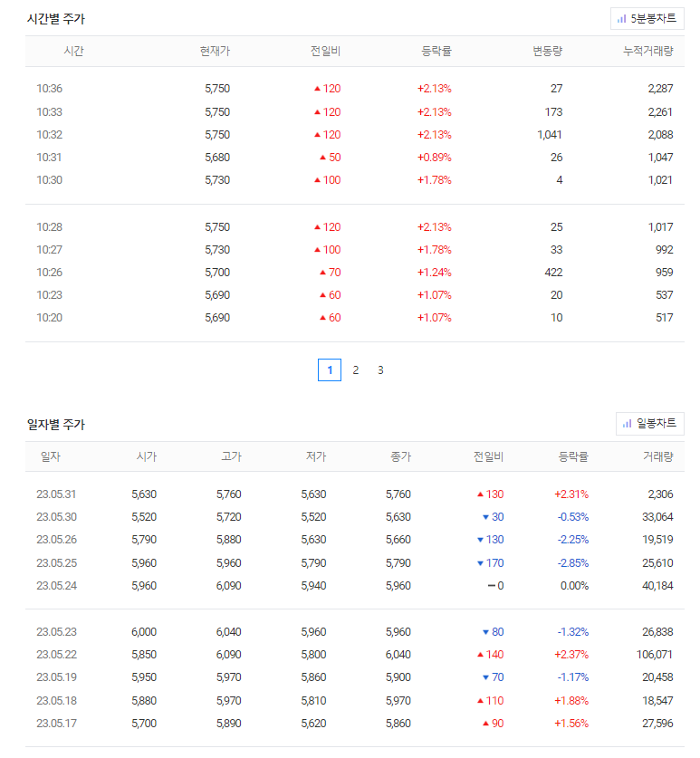Click the 시간 column header

74,52
